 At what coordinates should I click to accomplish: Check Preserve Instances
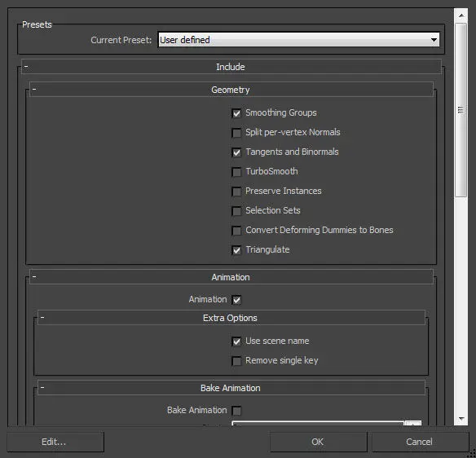236,192
